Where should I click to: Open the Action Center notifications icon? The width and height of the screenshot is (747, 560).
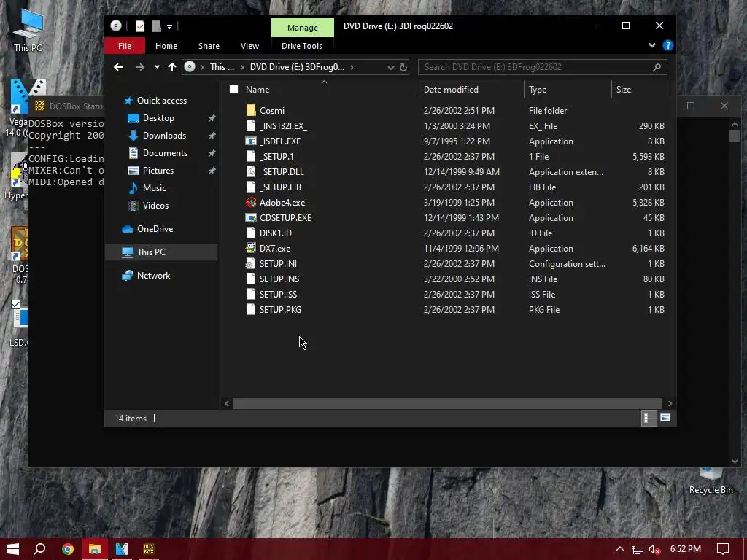coord(723,549)
